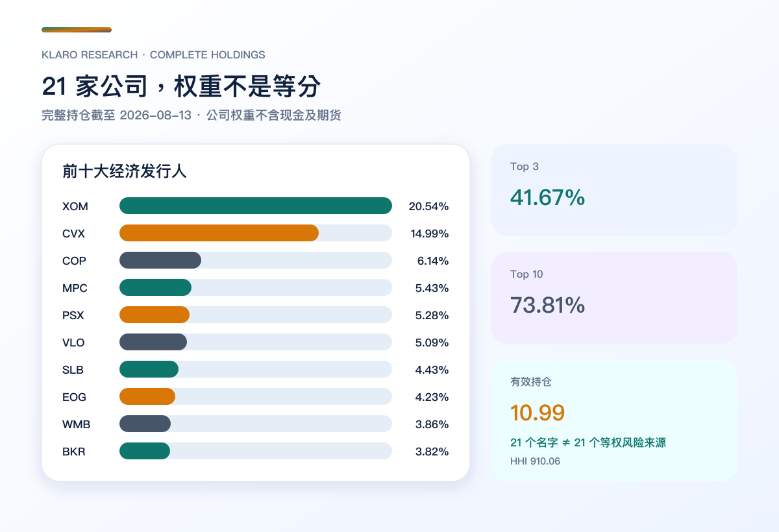Click the green MPC weight bar
The height and width of the screenshot is (532, 779).
[x=155, y=287]
